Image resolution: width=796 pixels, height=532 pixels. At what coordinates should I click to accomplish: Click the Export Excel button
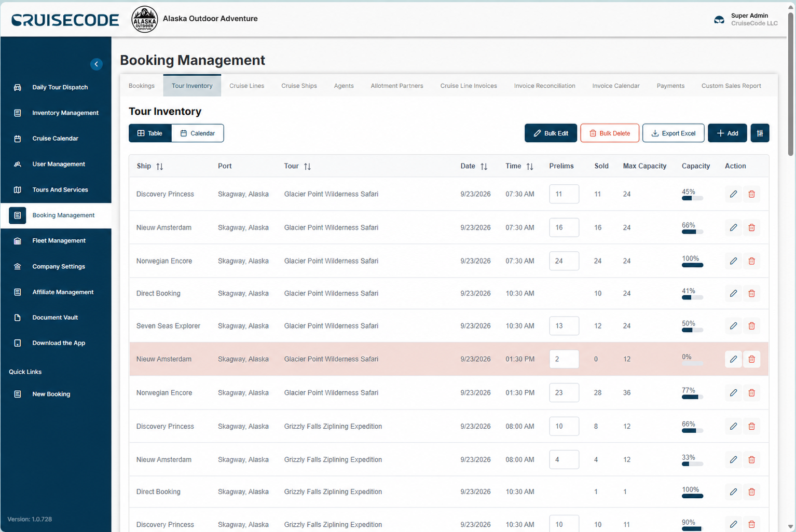pos(673,133)
